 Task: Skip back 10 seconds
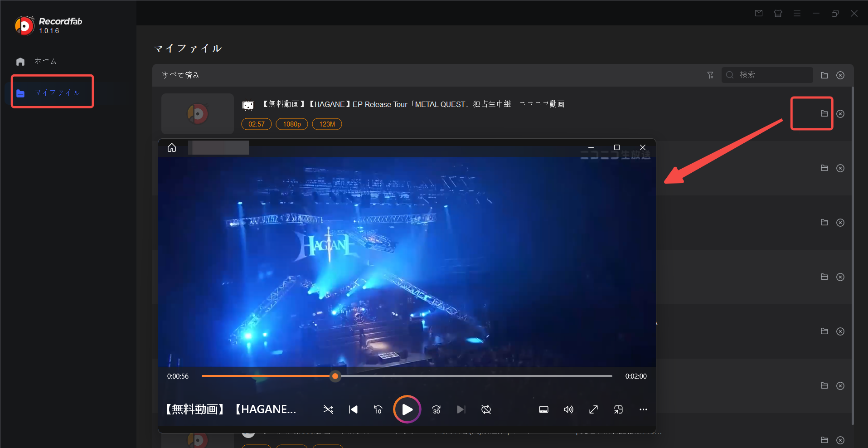pyautogui.click(x=378, y=410)
